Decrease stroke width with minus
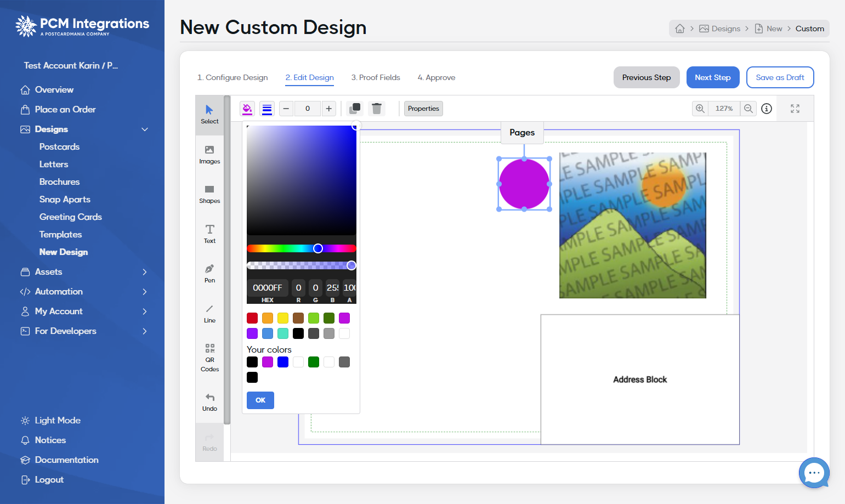This screenshot has width=845, height=504. coord(286,109)
